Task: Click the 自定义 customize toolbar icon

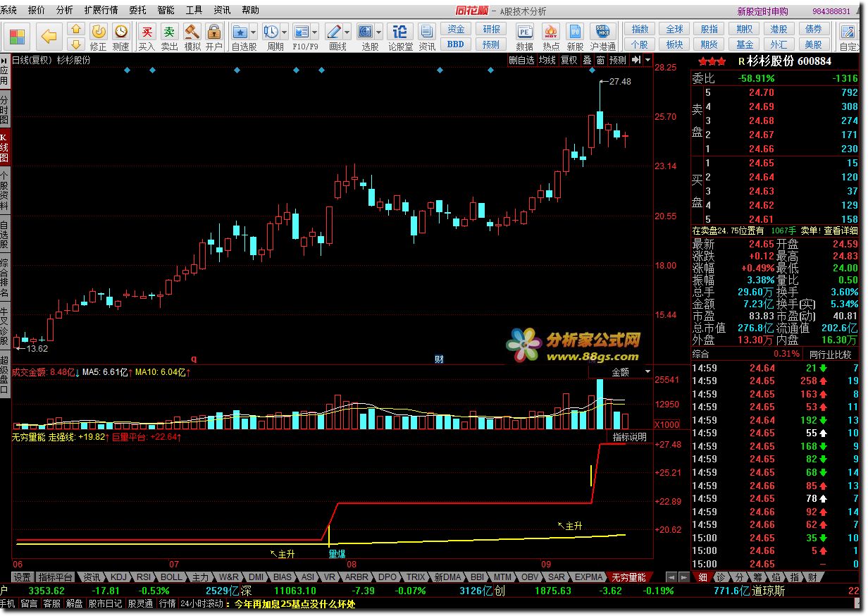Action: (x=849, y=37)
